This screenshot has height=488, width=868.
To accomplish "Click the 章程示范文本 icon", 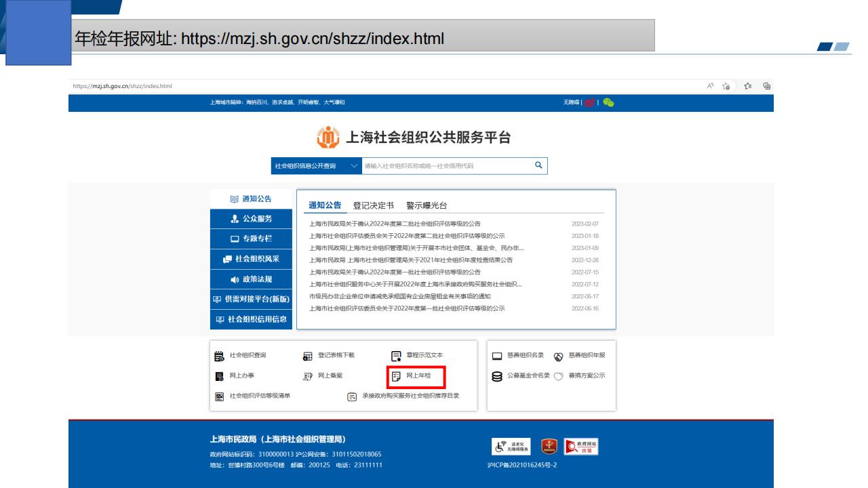I will tap(397, 355).
